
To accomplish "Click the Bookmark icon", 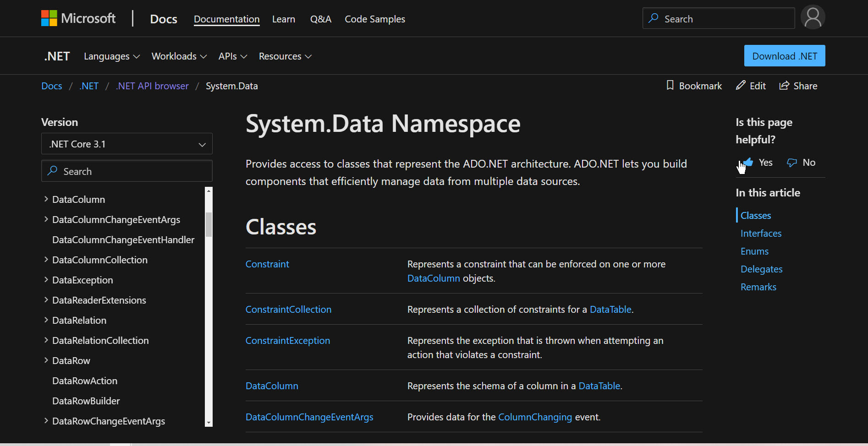I will coord(670,86).
